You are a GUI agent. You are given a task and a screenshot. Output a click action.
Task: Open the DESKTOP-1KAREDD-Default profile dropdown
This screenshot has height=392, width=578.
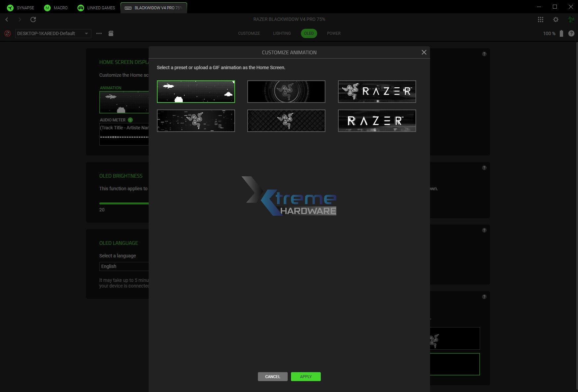(x=53, y=33)
